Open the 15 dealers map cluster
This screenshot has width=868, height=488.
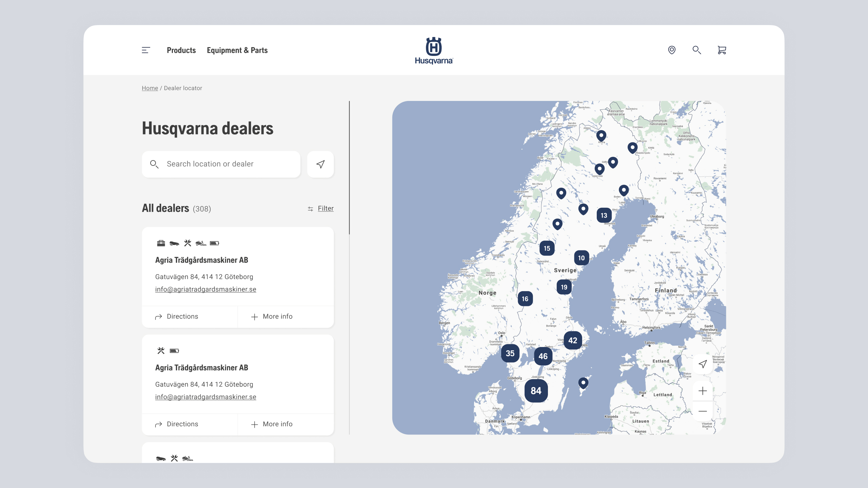point(547,248)
